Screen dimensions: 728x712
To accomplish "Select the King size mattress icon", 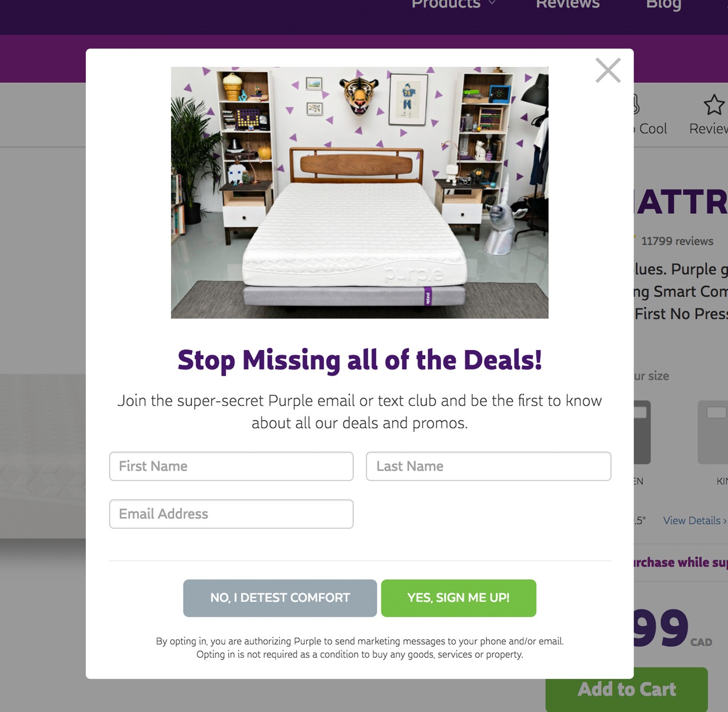I will [x=713, y=432].
